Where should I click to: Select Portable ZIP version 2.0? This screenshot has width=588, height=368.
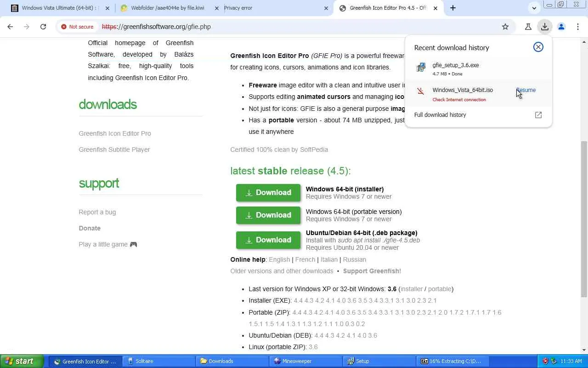(443, 312)
